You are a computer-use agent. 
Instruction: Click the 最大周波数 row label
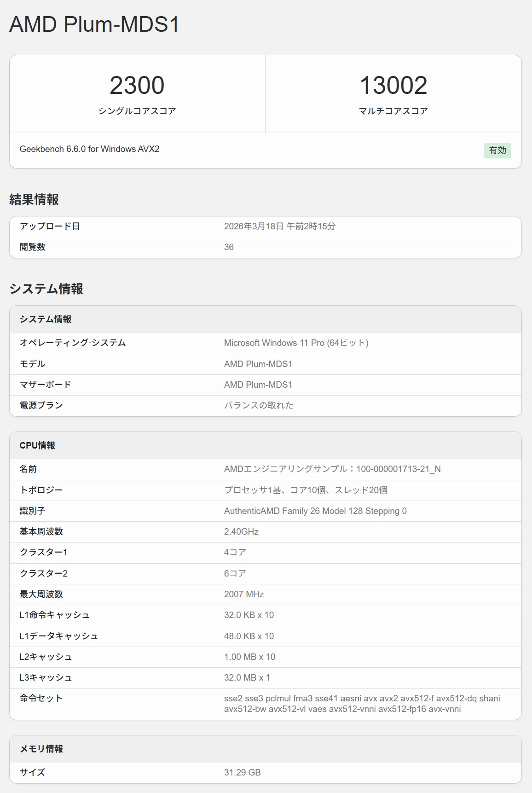[41, 594]
